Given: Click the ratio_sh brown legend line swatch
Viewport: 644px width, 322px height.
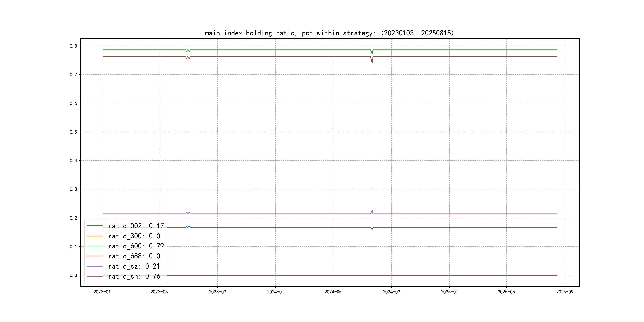Looking at the screenshot, I should pos(94,276).
